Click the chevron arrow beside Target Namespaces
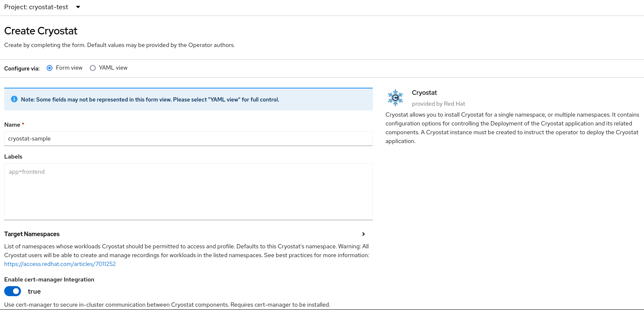Viewport: 644px width, 310px height. tap(364, 234)
